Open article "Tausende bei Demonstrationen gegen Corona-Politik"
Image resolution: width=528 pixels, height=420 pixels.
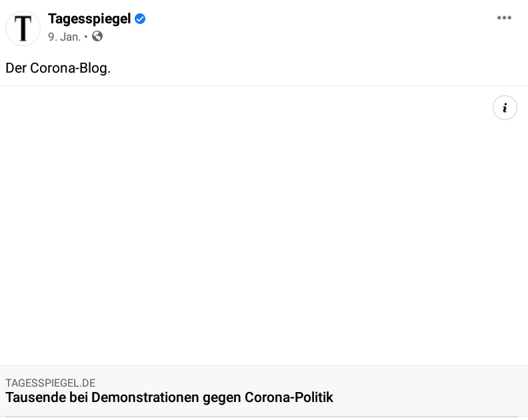coord(169,397)
